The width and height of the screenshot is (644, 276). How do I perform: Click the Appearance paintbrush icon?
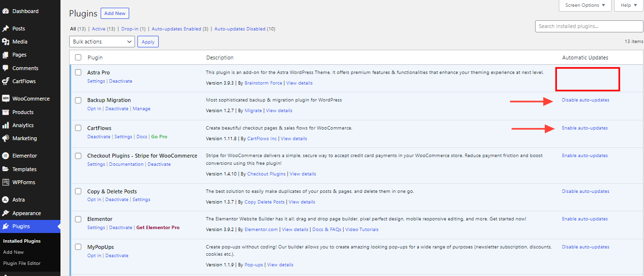6,213
